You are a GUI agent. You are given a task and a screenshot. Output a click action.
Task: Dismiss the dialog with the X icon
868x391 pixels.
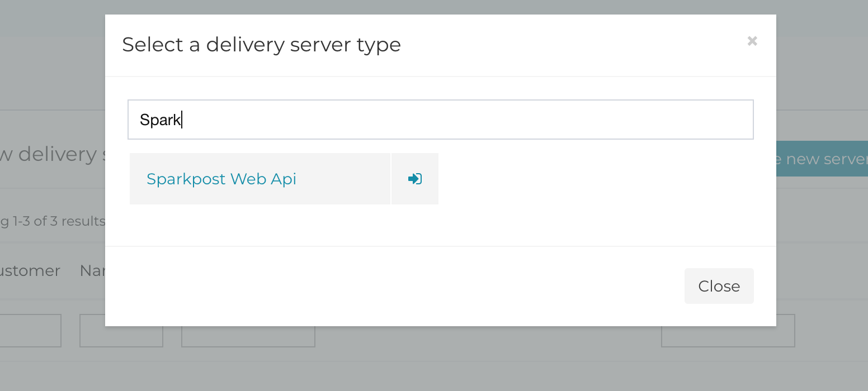coord(752,41)
